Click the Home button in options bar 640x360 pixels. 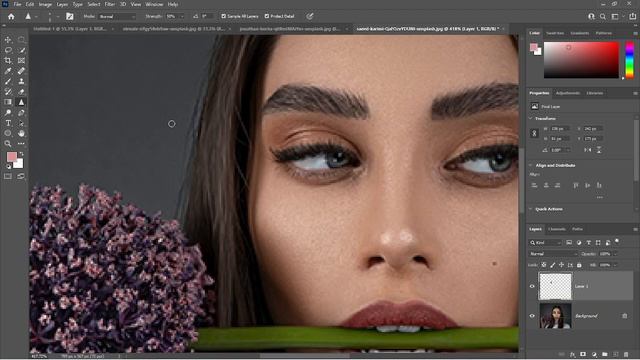[11, 16]
